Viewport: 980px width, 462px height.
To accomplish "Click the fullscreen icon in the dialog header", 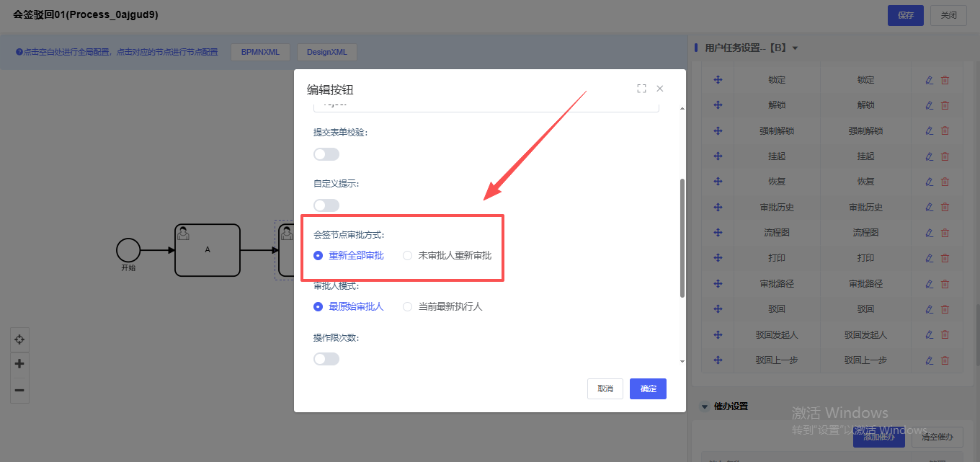I will (641, 89).
